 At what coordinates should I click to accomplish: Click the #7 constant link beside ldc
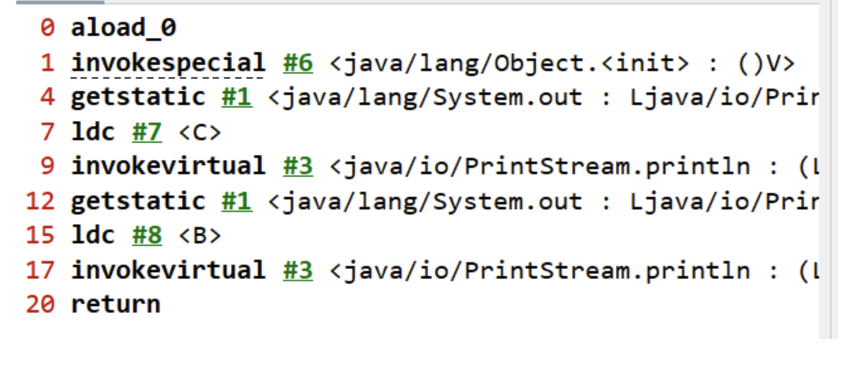[x=147, y=132]
